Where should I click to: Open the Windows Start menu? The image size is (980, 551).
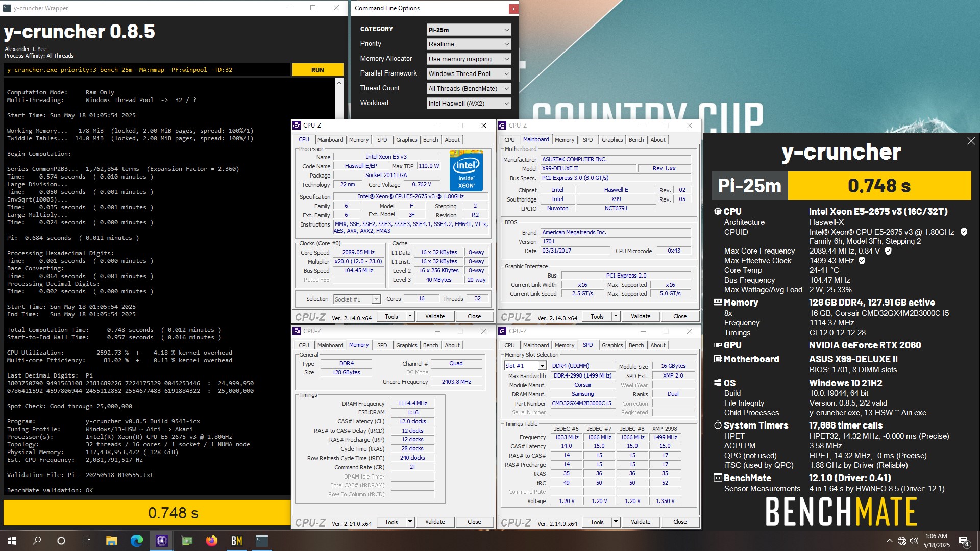point(12,540)
